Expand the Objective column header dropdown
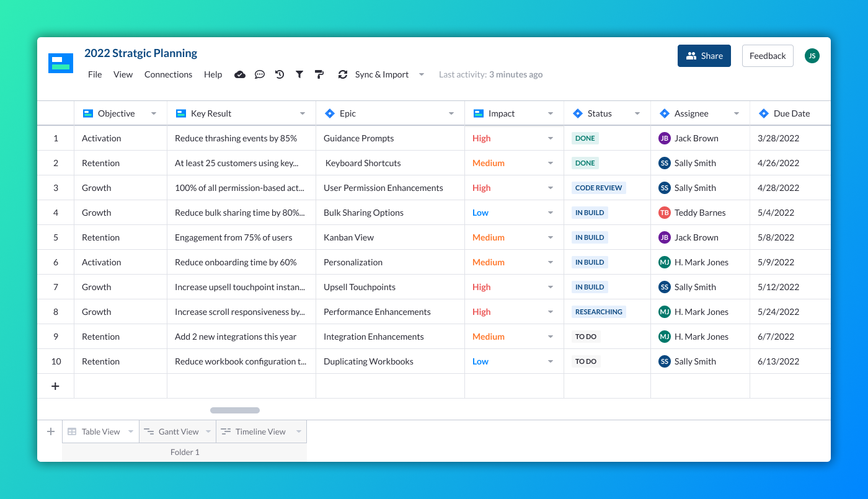The height and width of the screenshot is (499, 868). point(154,113)
